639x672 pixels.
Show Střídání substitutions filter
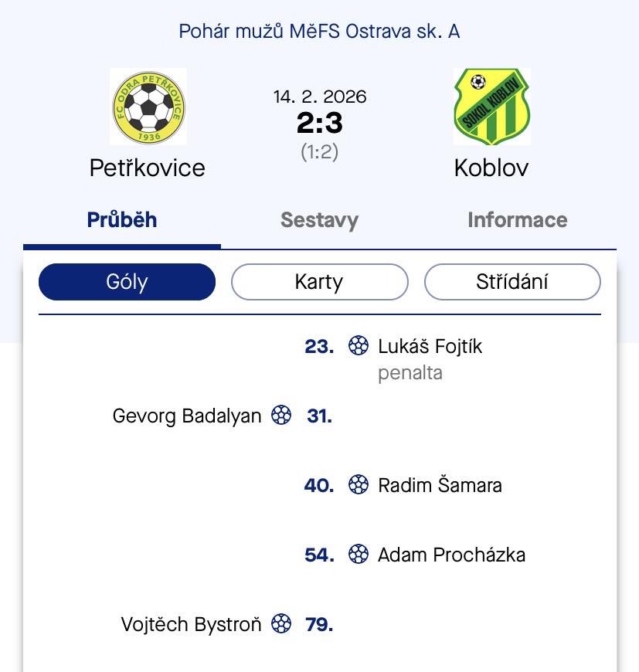[512, 282]
